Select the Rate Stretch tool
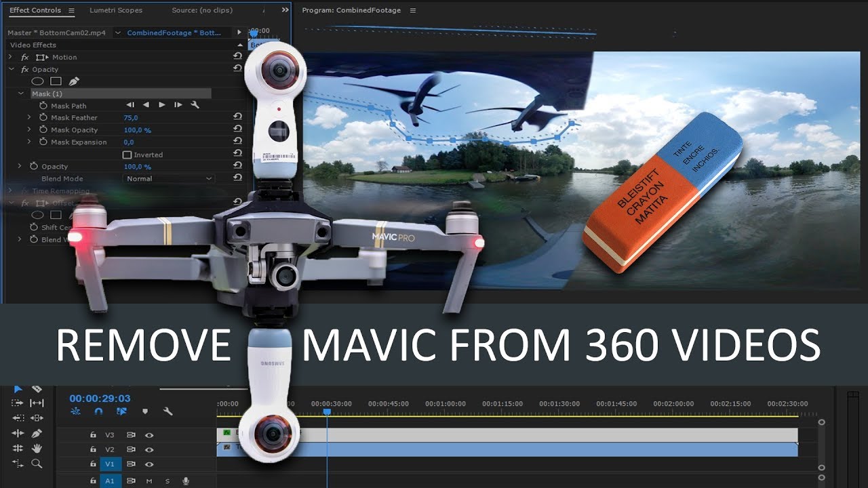The image size is (868, 488). [18, 464]
